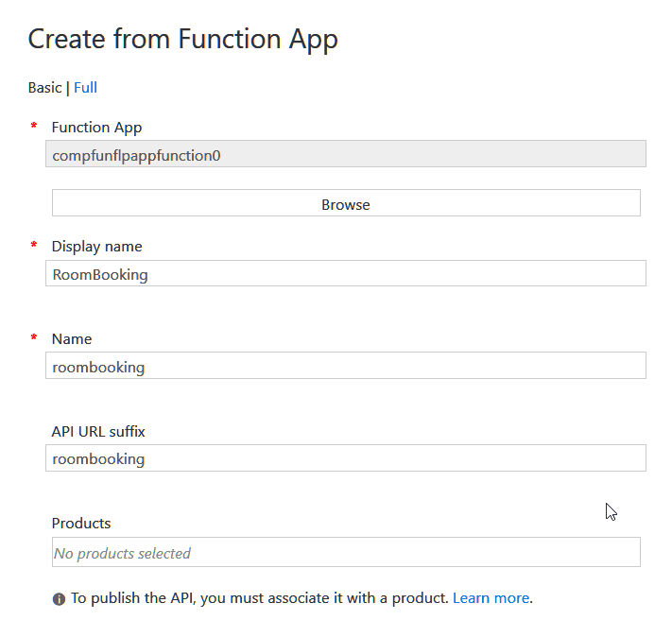Click the Name field containing roombooking
This screenshot has width=672, height=620.
click(345, 366)
